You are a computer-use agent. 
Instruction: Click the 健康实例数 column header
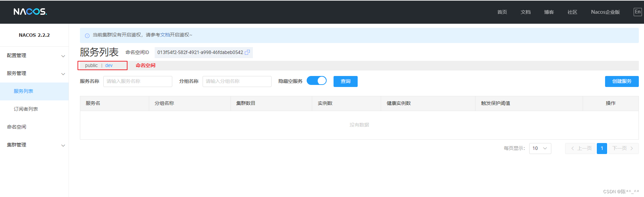coord(428,103)
